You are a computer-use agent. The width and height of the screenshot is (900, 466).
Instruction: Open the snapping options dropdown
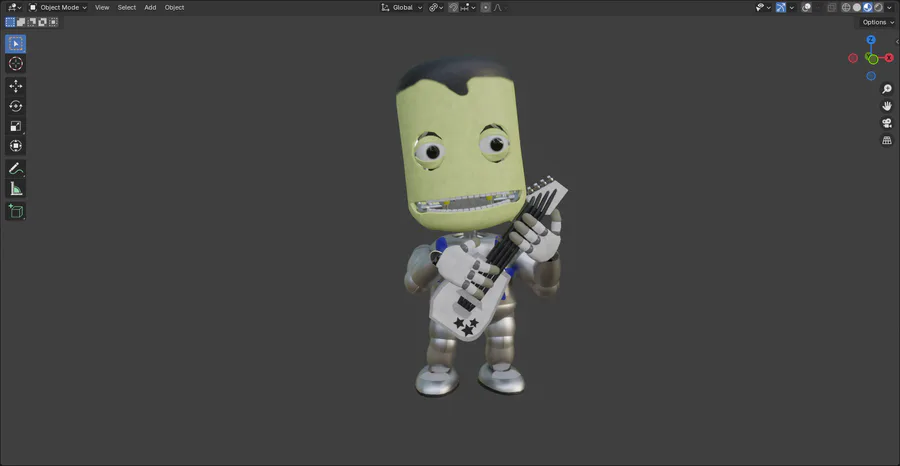[468, 7]
